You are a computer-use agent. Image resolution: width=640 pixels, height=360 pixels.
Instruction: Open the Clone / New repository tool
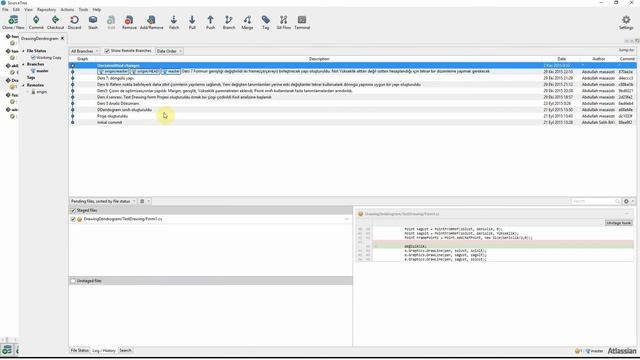pos(13,22)
